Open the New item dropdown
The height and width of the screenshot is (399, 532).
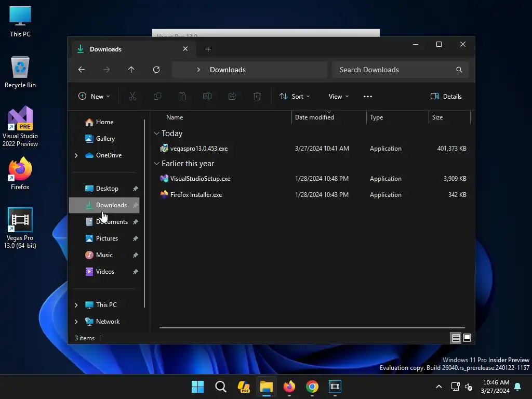coord(94,96)
